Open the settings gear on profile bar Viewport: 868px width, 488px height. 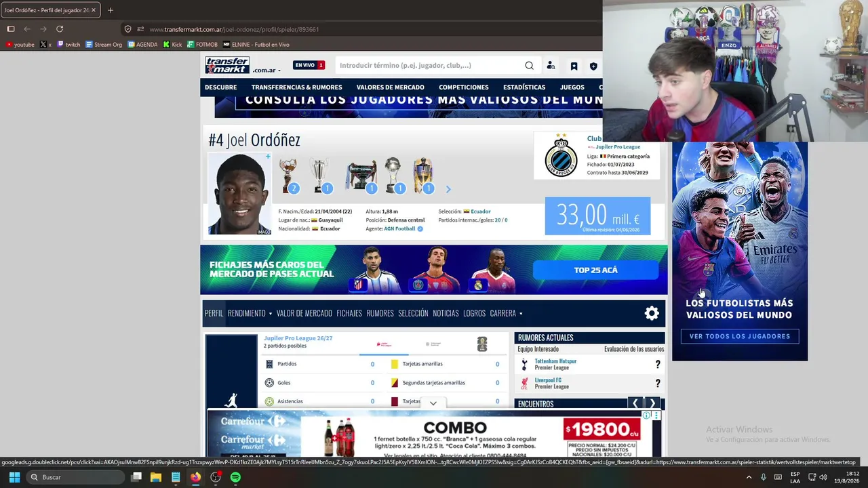point(652,313)
